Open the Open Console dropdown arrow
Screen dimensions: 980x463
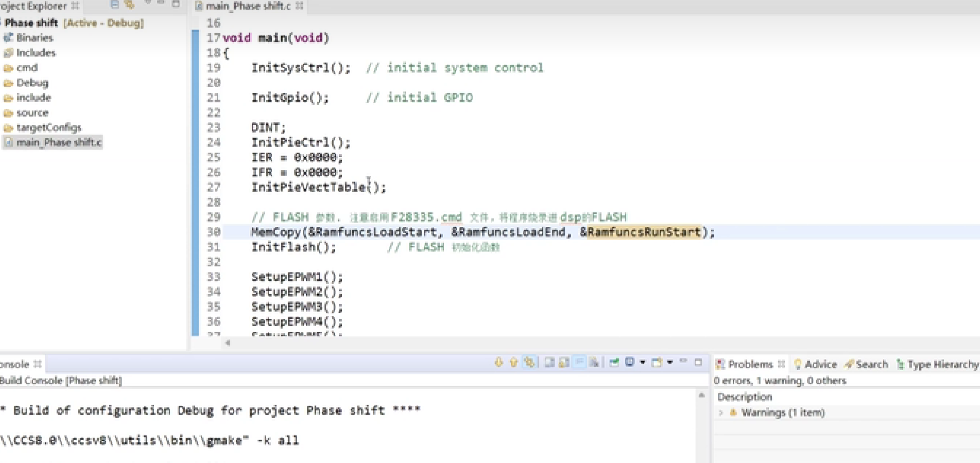(x=670, y=363)
